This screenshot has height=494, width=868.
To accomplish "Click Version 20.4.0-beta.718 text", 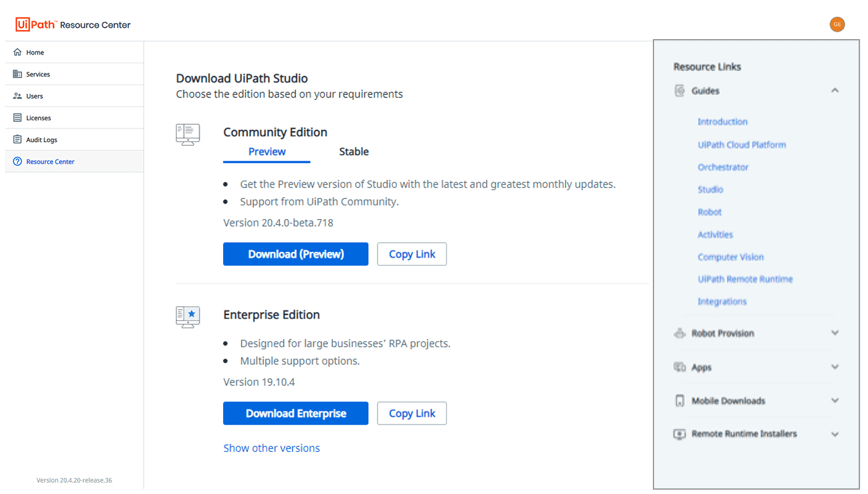I will pyautogui.click(x=278, y=223).
